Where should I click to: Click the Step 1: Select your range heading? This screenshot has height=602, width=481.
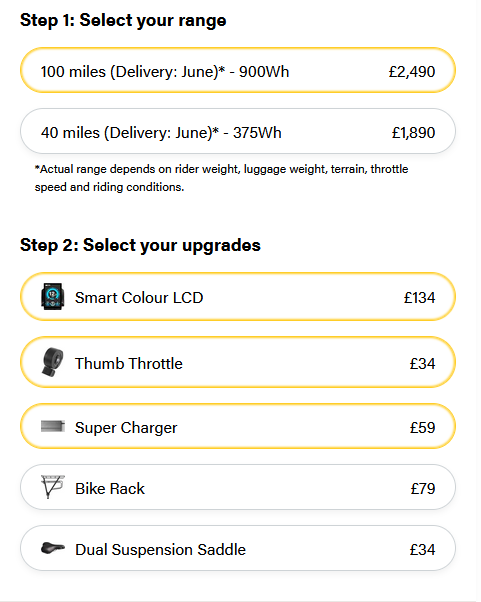(x=123, y=20)
